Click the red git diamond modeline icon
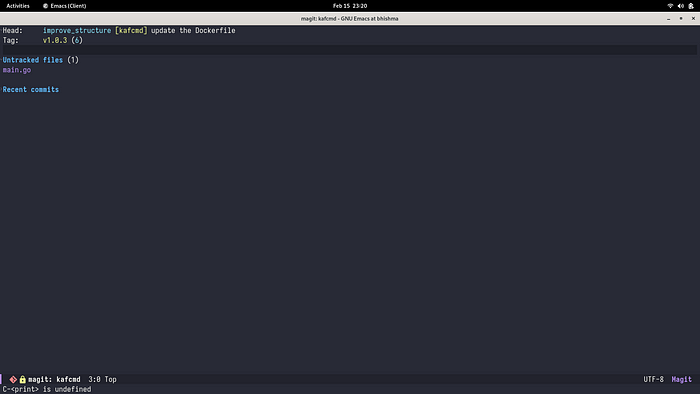 pyautogui.click(x=13, y=379)
